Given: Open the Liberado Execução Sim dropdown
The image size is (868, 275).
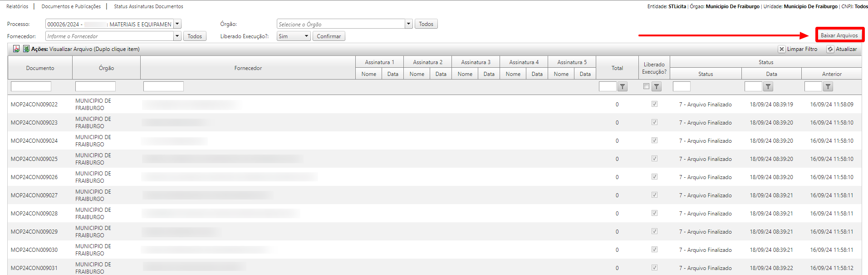Looking at the screenshot, I should click(x=306, y=36).
